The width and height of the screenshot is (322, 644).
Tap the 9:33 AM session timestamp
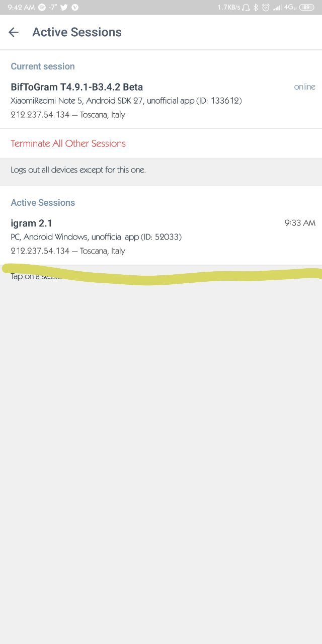coord(300,223)
